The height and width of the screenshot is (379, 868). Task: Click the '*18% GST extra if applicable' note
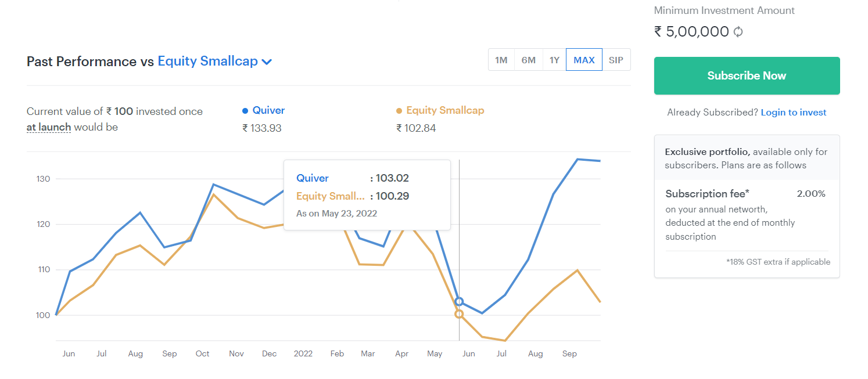[778, 262]
